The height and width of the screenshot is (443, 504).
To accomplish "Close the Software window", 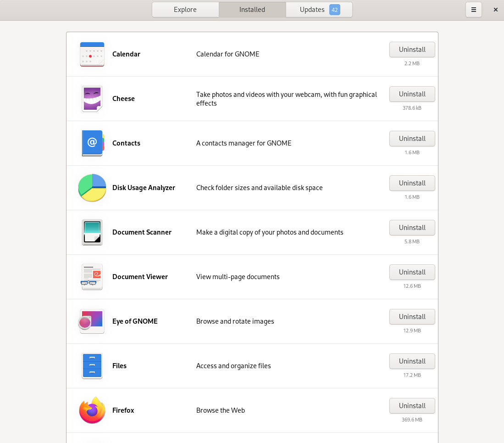I will (x=495, y=10).
